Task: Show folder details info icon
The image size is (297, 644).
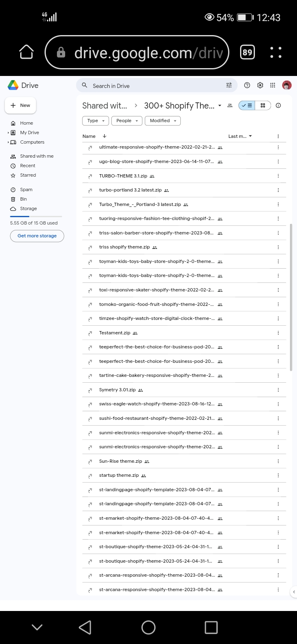Action: pyautogui.click(x=278, y=106)
